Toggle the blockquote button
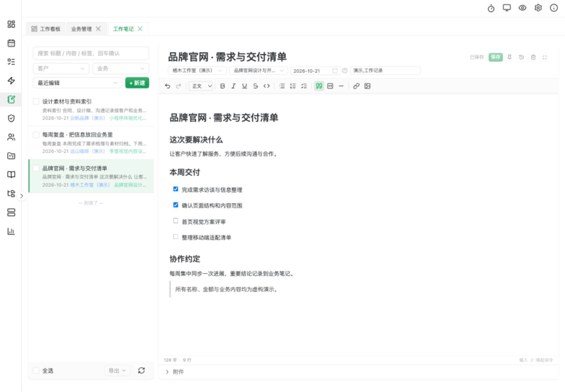This screenshot has width=565, height=392. 319,86
